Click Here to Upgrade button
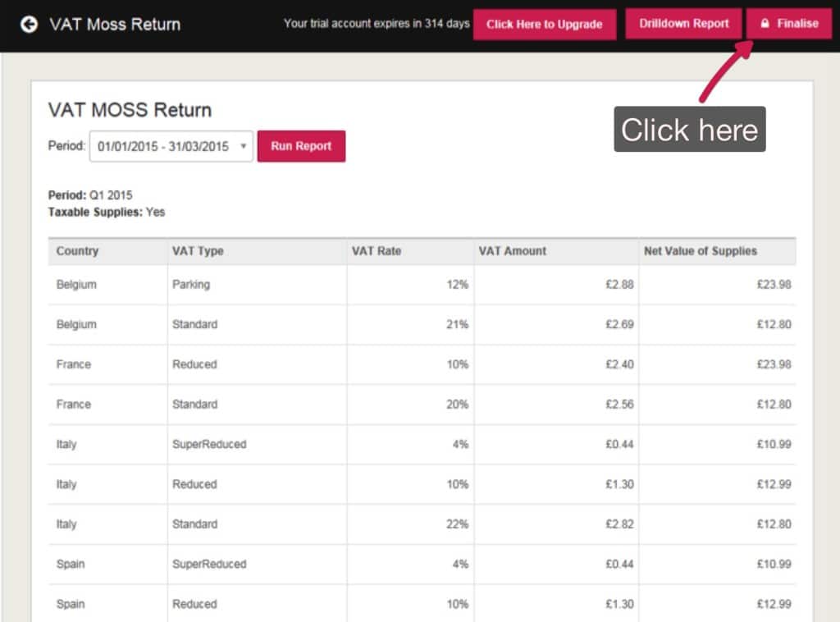Screen dimensions: 840x622 coord(544,24)
